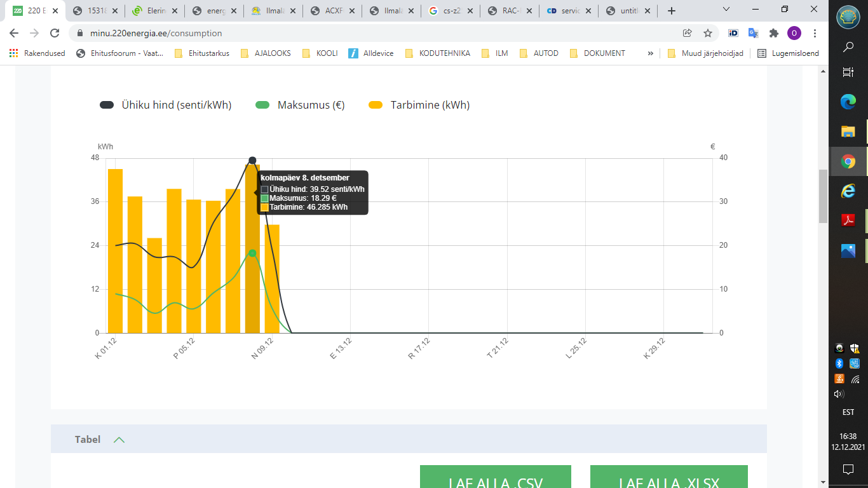Open the Extensions puzzle icon
This screenshot has width=868, height=488.
coord(773,33)
